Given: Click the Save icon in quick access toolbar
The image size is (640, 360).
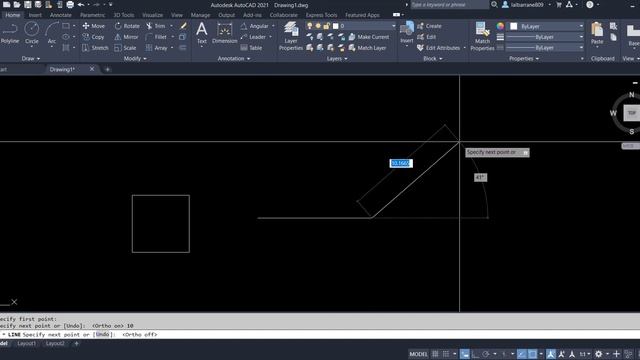Looking at the screenshot, I should pos(27,5).
